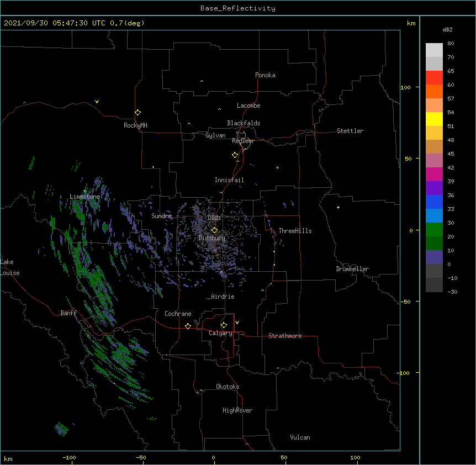Choose the slate purple 0-10 dBZ swatch
This screenshot has height=465, width=476.
tap(434, 257)
